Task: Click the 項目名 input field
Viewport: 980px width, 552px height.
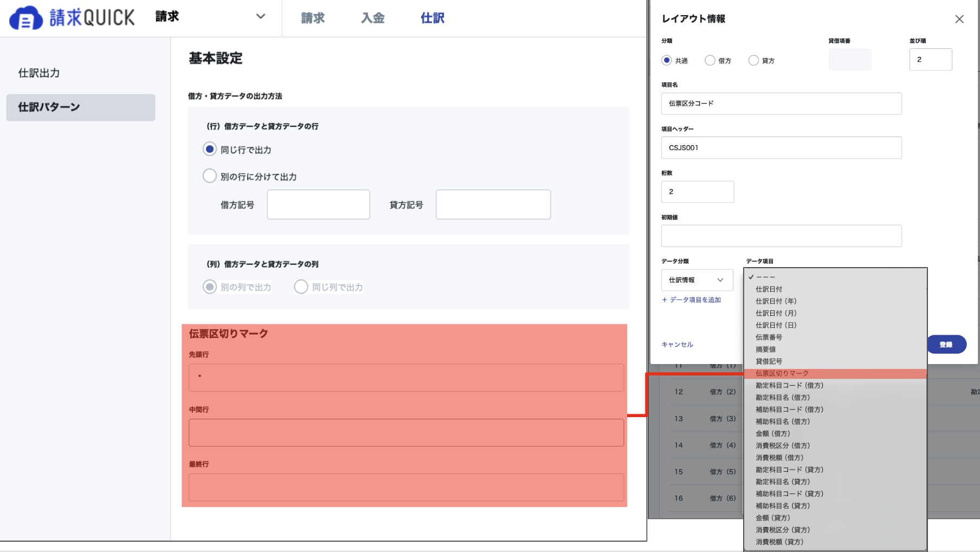Action: 781,103
